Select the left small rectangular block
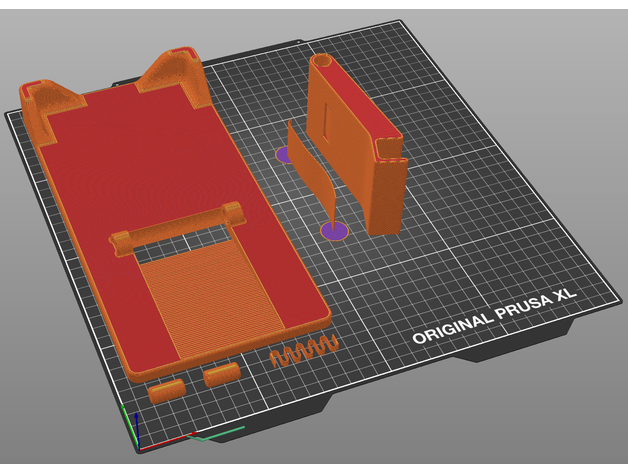 (x=167, y=388)
